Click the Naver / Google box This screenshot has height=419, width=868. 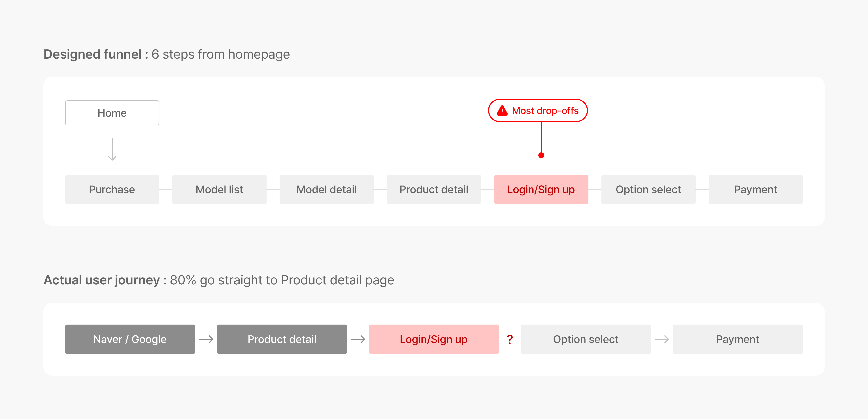pos(130,339)
